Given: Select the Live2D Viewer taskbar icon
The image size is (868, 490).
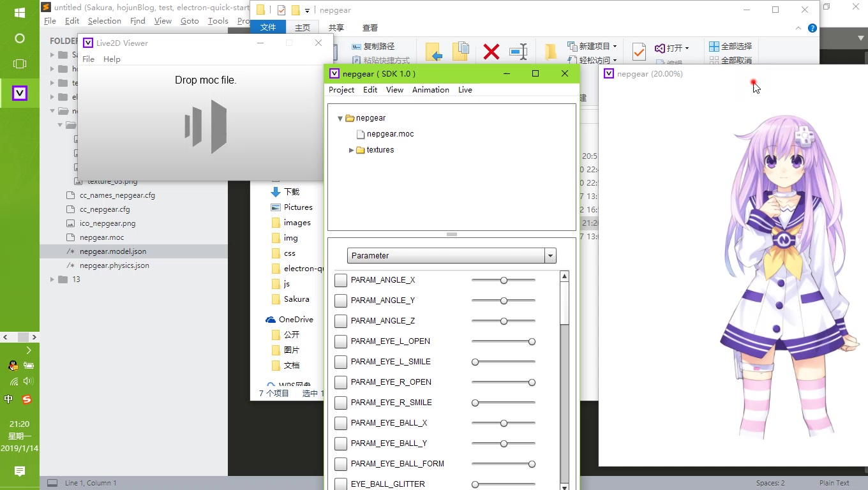Looking at the screenshot, I should (20, 93).
